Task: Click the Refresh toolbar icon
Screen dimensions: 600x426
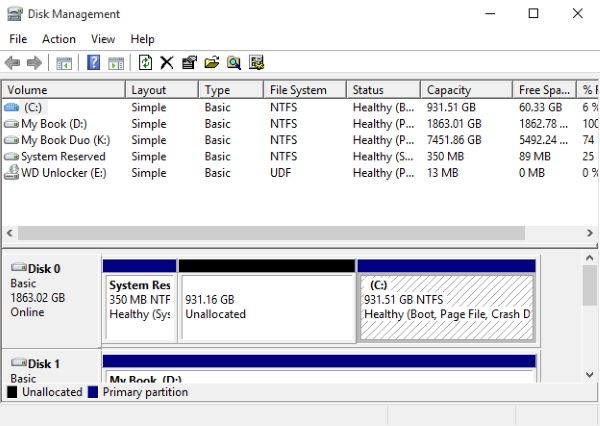Action: pyautogui.click(x=146, y=63)
